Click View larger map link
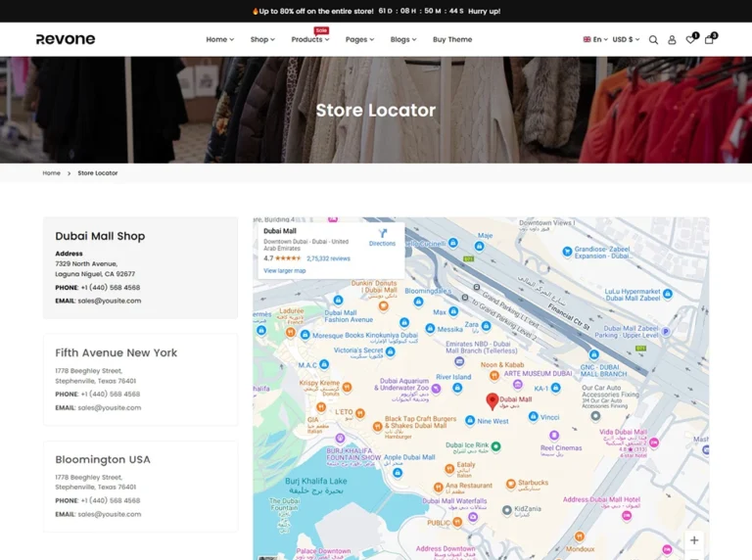Viewport: 752px width, 560px height. click(x=284, y=271)
